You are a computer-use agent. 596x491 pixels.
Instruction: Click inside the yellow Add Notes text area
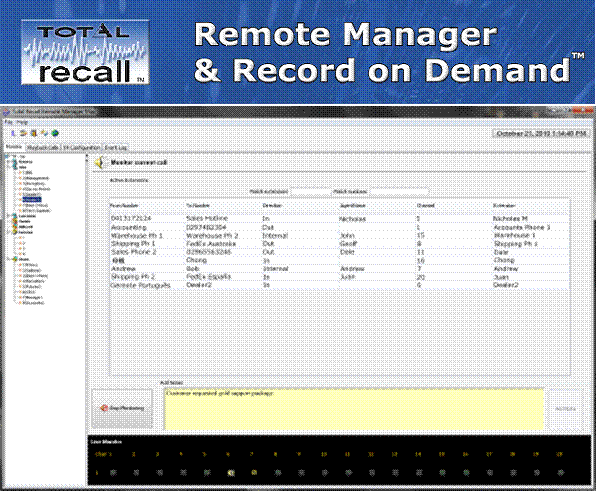(x=354, y=409)
